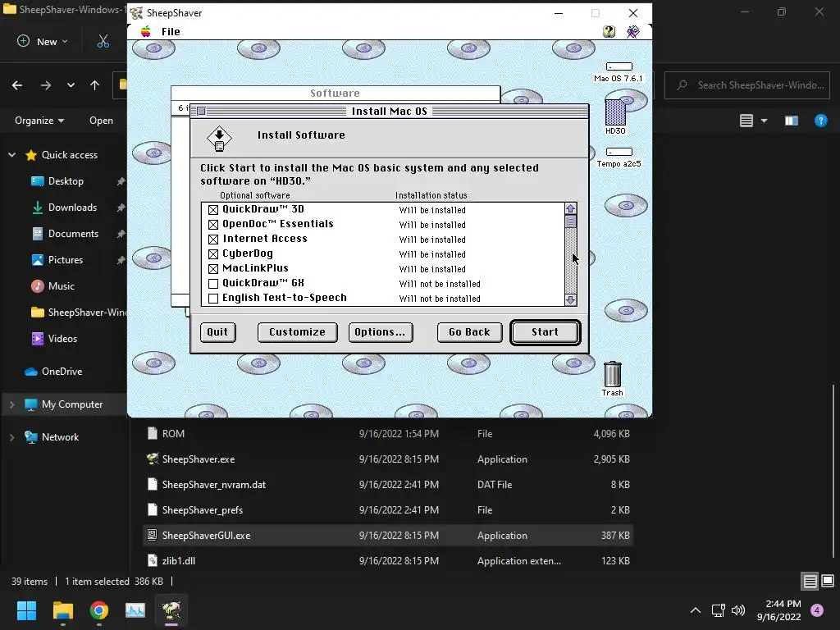This screenshot has width=840, height=630.
Task: Check the QuickDraw GX checkbox
Action: 213,283
